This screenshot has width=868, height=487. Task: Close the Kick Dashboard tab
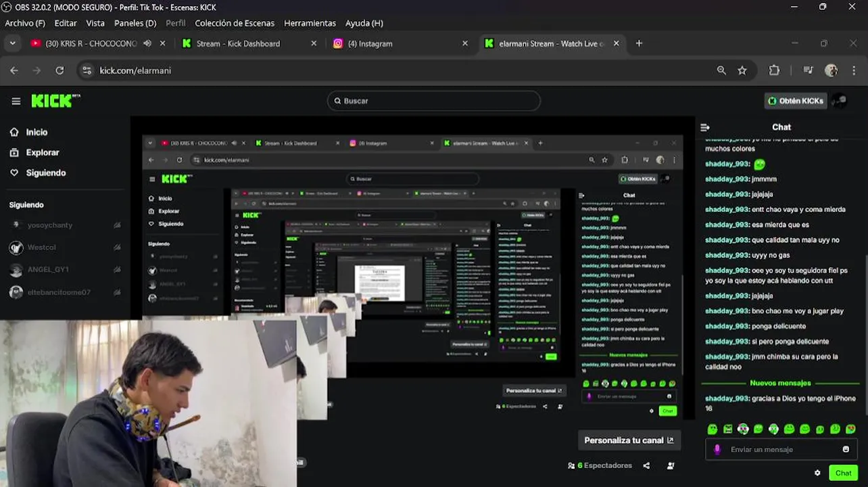[x=314, y=43]
